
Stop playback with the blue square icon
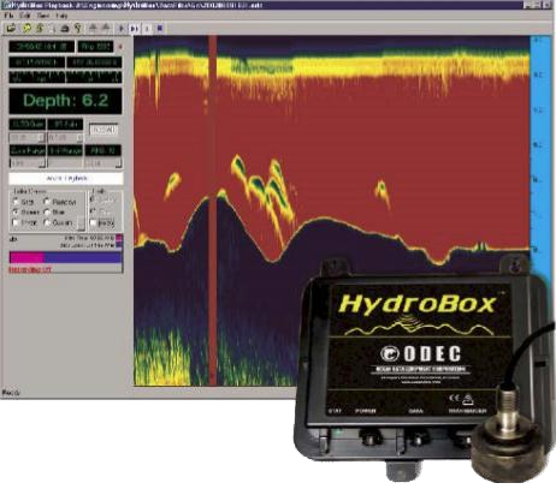160,28
